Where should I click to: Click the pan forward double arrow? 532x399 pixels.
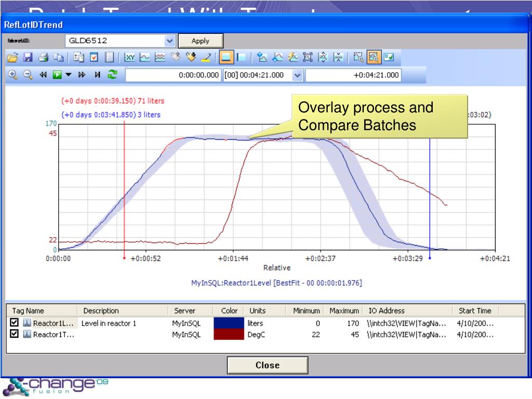(82, 75)
